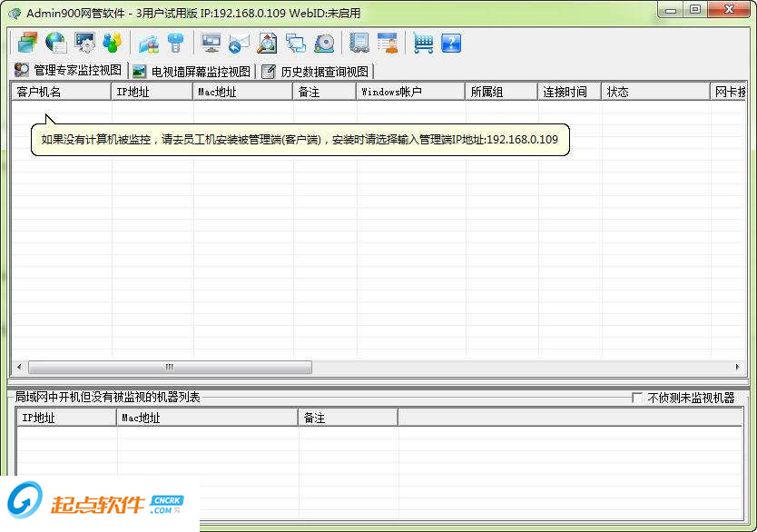Click upper table Mac地址 column header
This screenshot has width=757, height=532.
(243, 92)
